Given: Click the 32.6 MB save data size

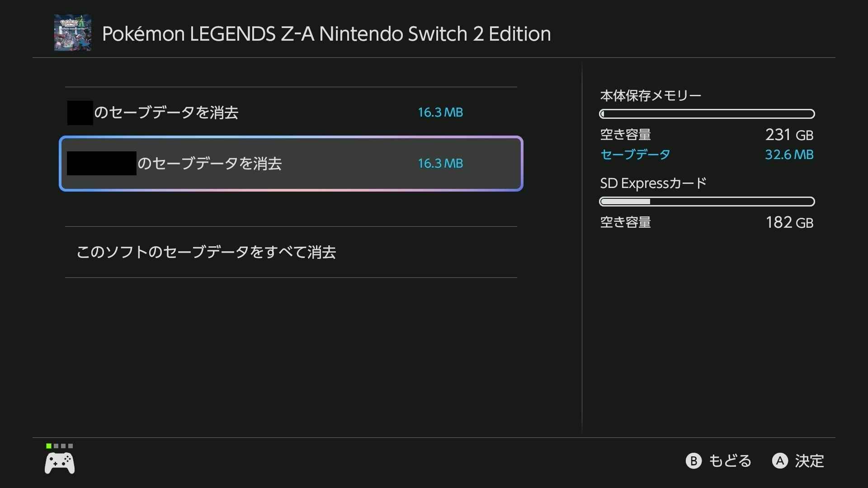Looking at the screenshot, I should [x=789, y=155].
